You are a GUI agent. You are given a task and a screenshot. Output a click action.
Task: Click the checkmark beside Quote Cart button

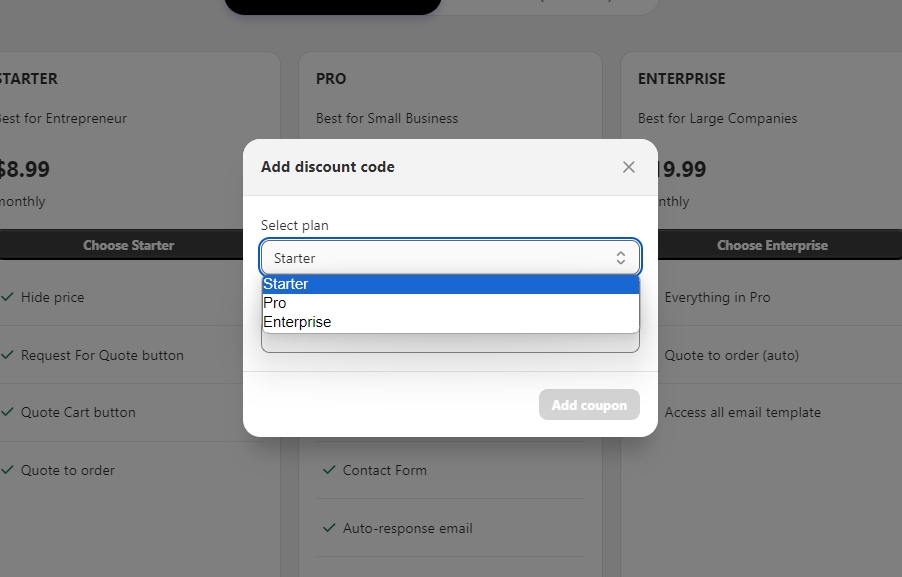(7, 412)
